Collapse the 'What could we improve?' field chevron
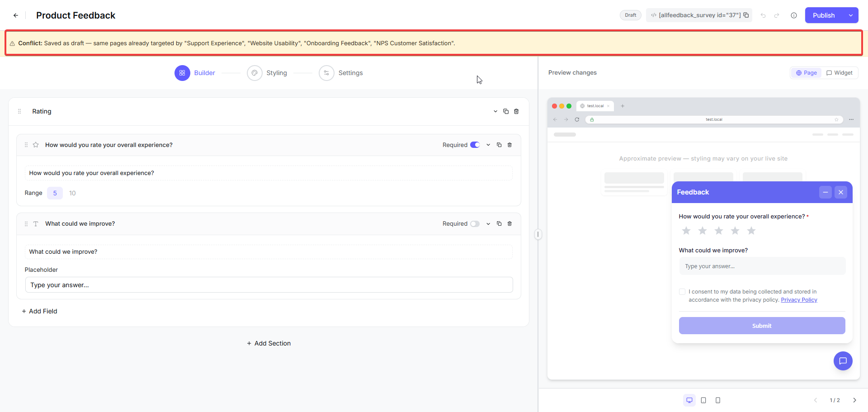This screenshot has height=412, width=868. coord(488,223)
